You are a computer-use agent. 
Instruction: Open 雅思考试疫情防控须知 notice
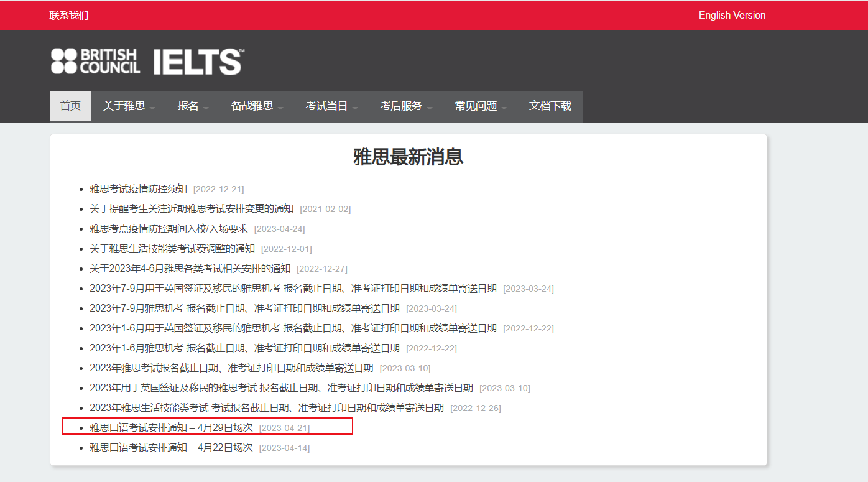pos(138,188)
